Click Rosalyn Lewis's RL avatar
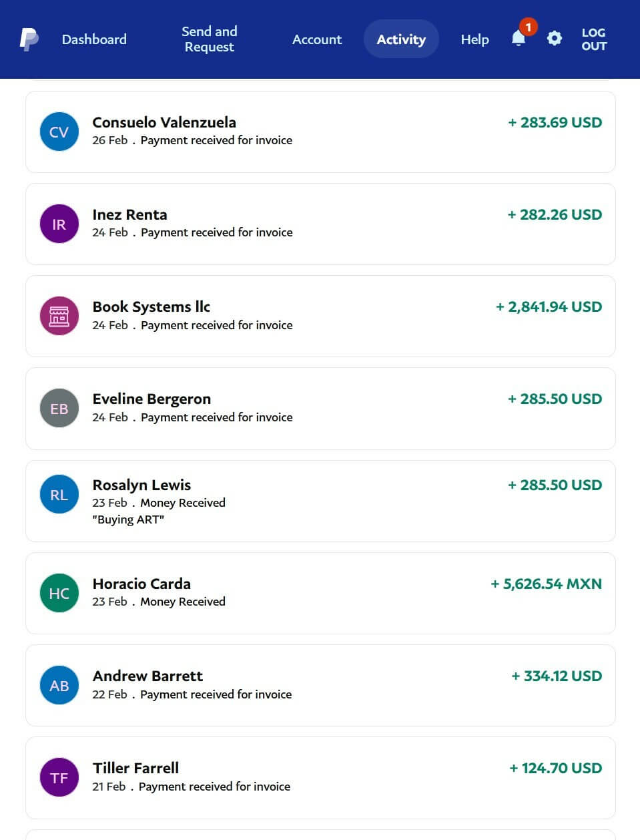 click(59, 494)
